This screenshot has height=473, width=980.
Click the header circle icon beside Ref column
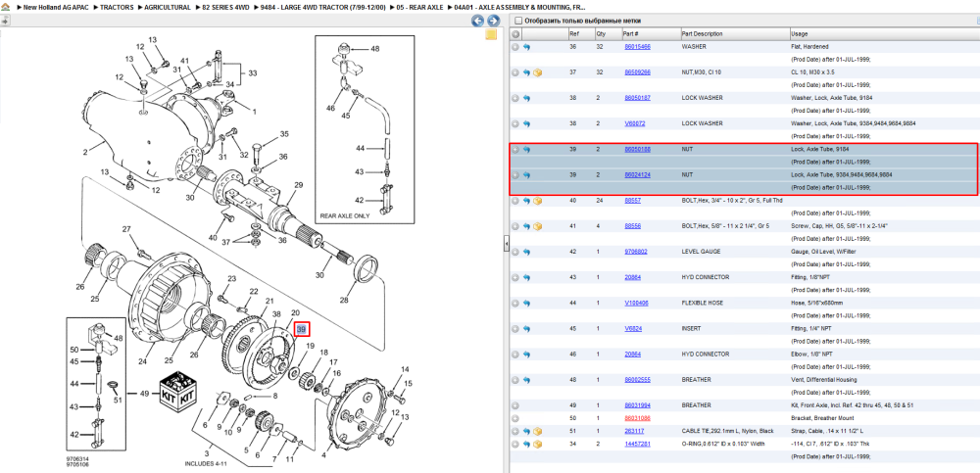tap(515, 33)
